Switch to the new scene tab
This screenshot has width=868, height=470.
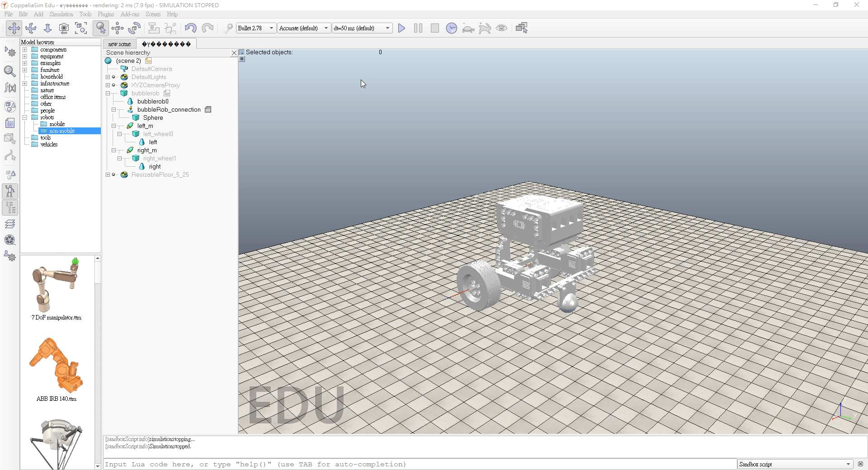point(119,44)
